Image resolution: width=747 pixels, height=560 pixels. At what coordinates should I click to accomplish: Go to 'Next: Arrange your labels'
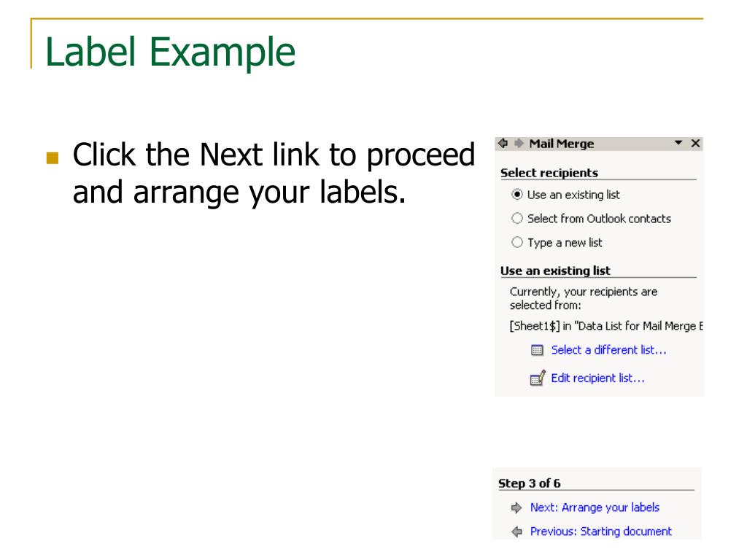pyautogui.click(x=595, y=507)
